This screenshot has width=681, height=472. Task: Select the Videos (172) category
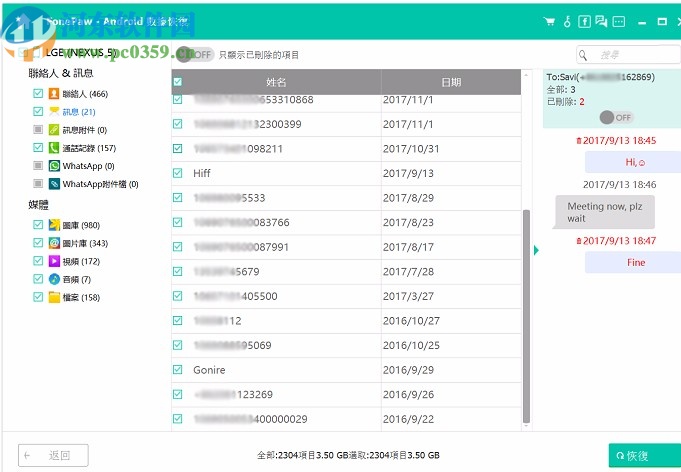coord(81,261)
